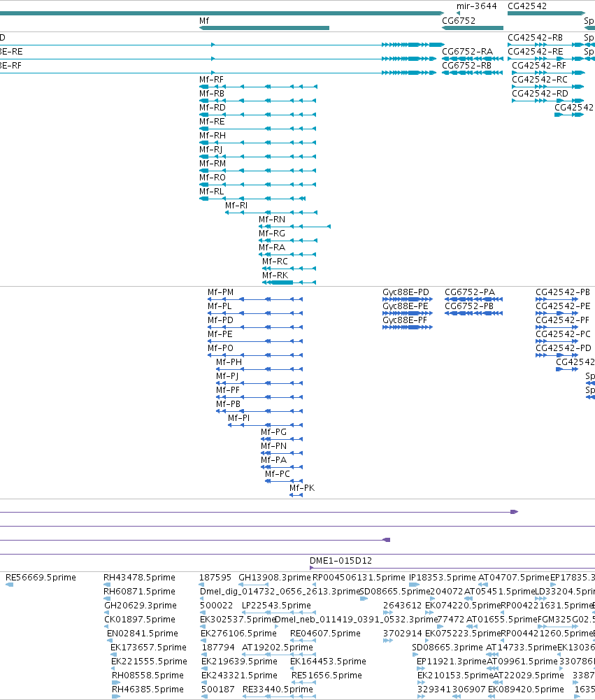
Task: Select protein label Mf-PL
Action: [219, 306]
